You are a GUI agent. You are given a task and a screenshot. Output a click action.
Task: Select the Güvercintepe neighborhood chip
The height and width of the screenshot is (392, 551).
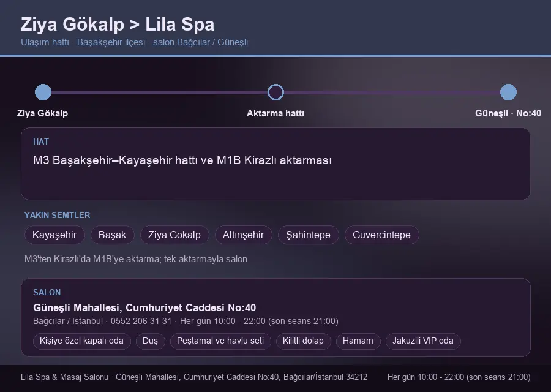click(x=381, y=235)
